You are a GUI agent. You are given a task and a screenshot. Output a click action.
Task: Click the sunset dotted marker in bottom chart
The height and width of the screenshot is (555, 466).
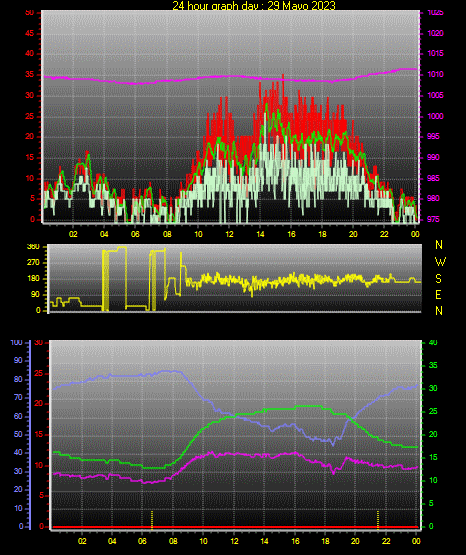coord(378,520)
